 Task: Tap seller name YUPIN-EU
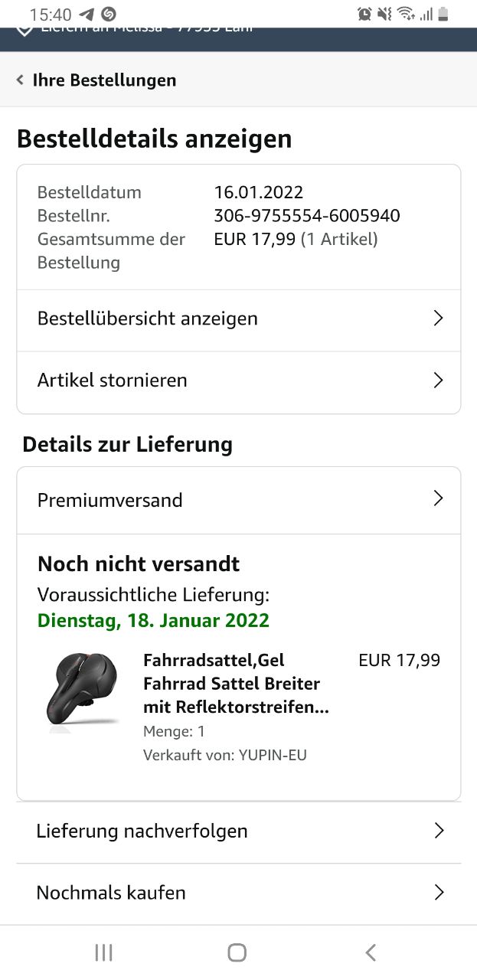[273, 756]
